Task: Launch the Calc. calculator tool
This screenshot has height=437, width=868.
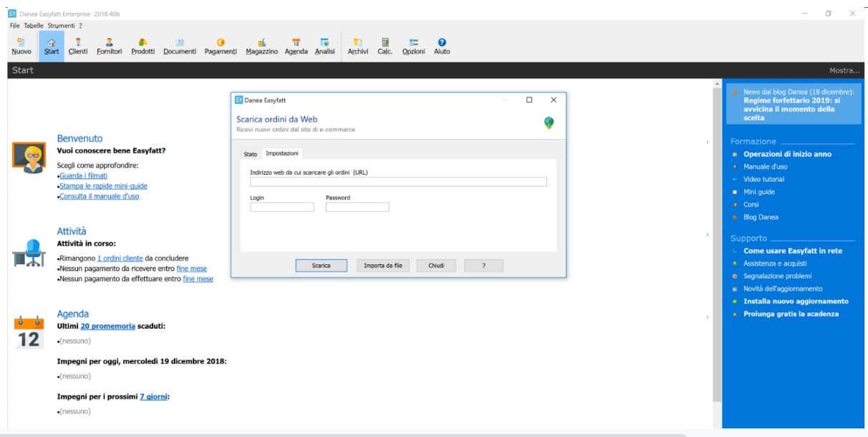Action: (x=385, y=46)
